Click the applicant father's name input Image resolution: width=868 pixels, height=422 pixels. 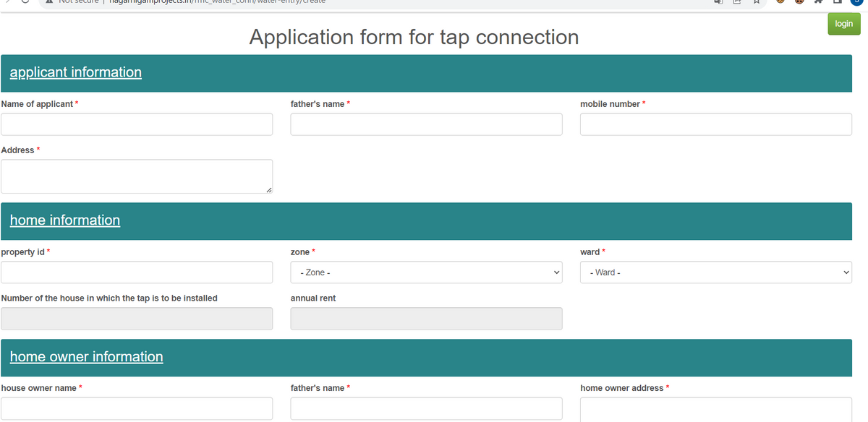coord(426,124)
